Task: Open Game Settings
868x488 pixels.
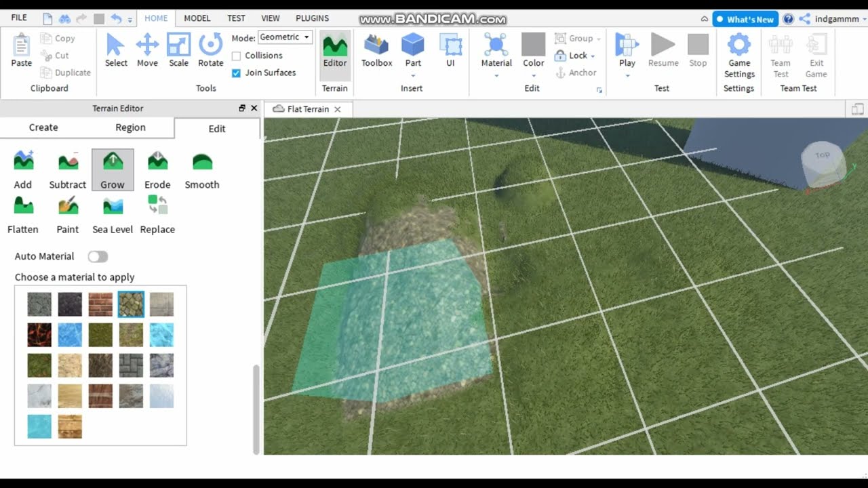Action: tap(739, 56)
